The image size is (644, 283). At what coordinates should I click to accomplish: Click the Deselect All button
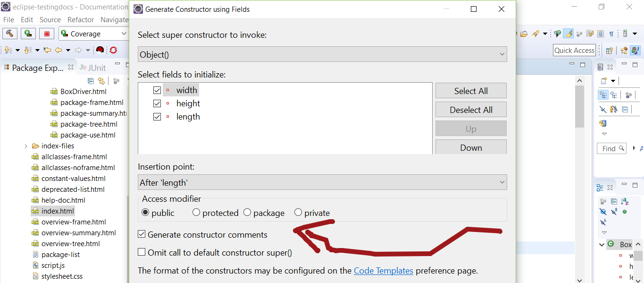pos(470,110)
